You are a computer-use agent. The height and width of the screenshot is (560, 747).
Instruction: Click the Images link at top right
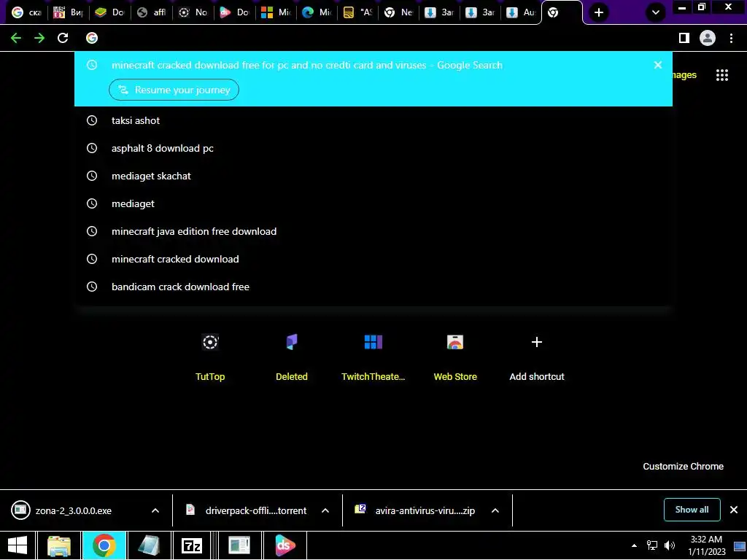pos(684,75)
